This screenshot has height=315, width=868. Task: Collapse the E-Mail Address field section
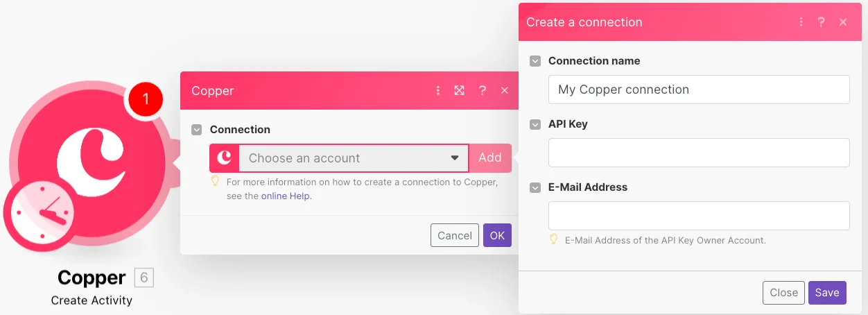pos(535,187)
